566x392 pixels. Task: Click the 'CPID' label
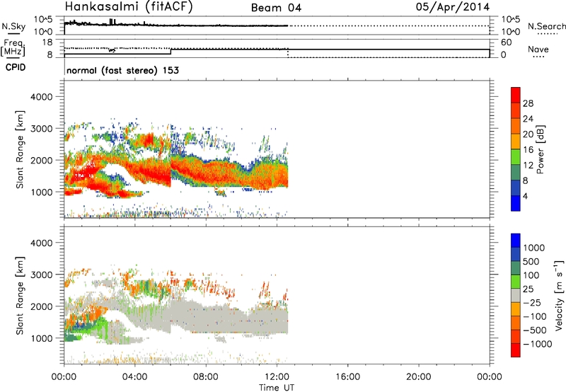(16, 67)
